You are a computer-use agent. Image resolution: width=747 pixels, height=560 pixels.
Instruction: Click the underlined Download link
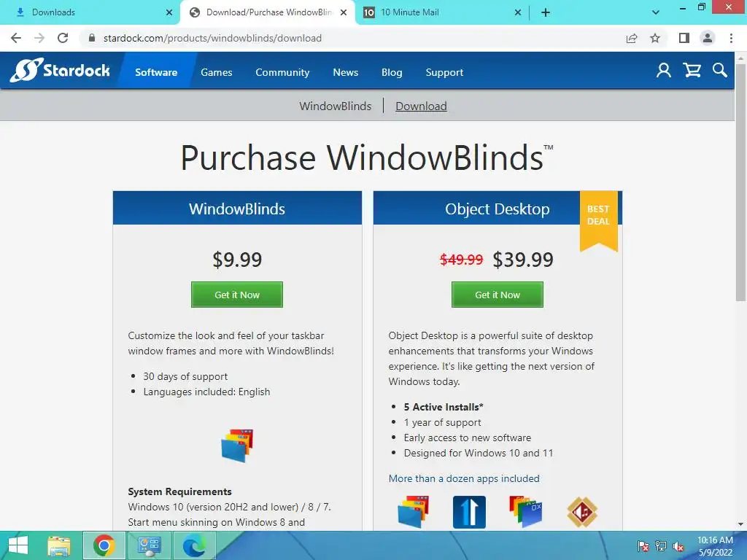[421, 106]
